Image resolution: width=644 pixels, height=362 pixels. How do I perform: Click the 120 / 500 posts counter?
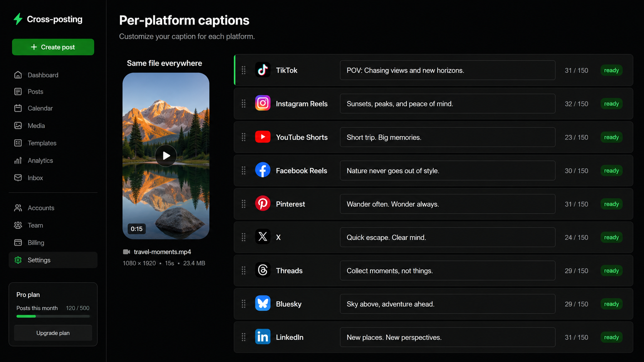(78, 308)
